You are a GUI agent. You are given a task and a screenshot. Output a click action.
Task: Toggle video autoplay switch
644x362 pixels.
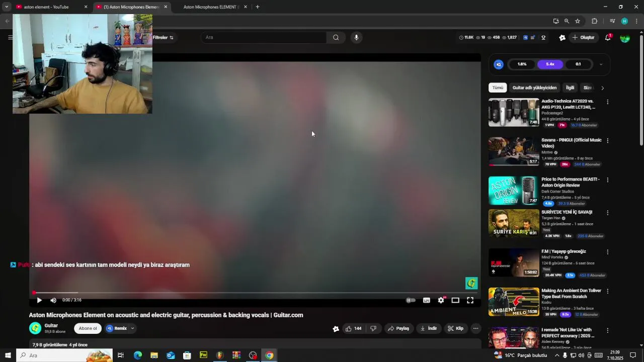click(x=411, y=300)
